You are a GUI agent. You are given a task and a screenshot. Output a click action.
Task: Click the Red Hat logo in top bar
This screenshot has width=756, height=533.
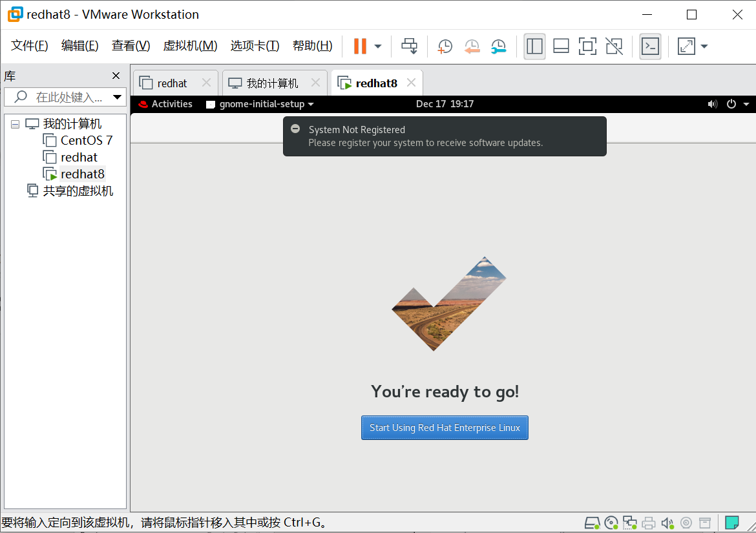pos(143,104)
